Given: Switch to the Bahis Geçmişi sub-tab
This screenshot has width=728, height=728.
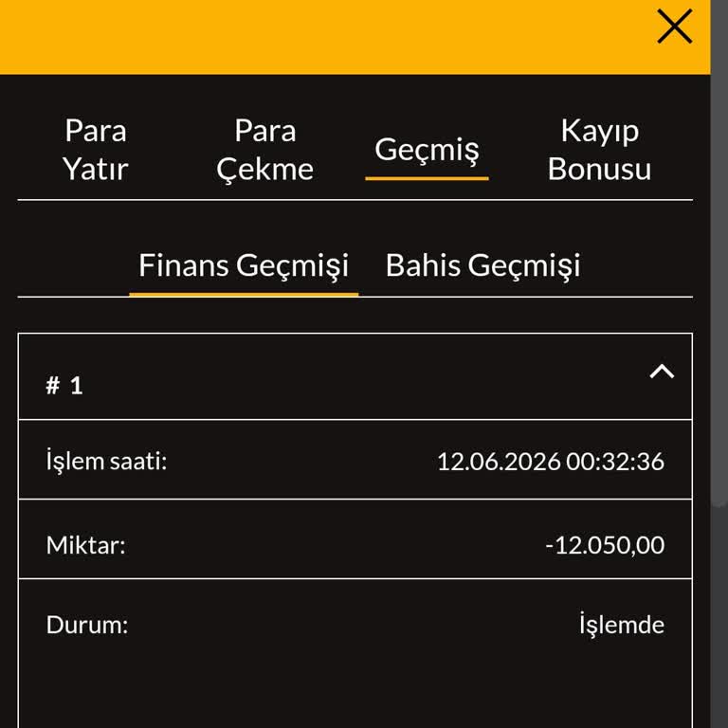Looking at the screenshot, I should 482,265.
